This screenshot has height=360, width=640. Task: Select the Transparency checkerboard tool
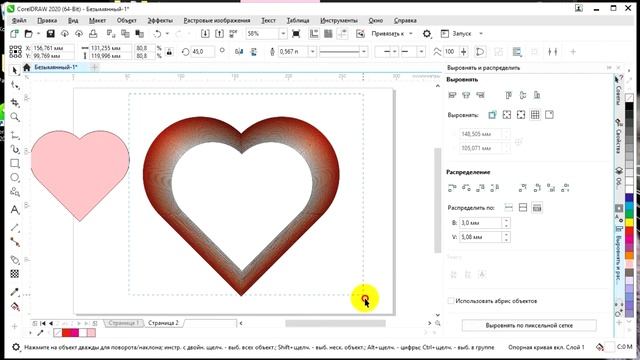tap(15, 274)
